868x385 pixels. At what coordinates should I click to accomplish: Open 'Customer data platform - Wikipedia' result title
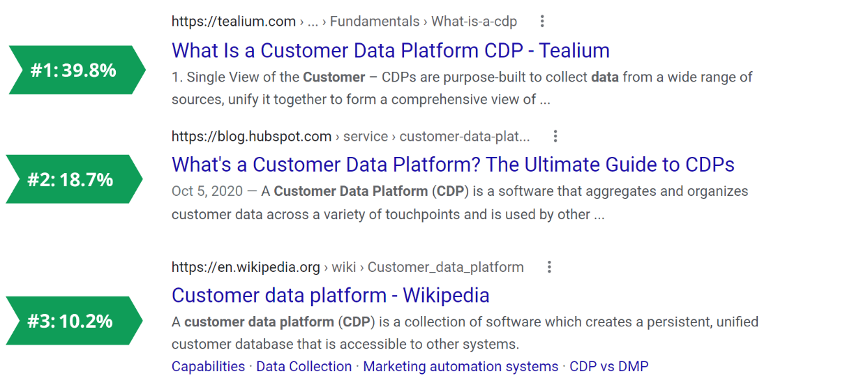pos(331,295)
